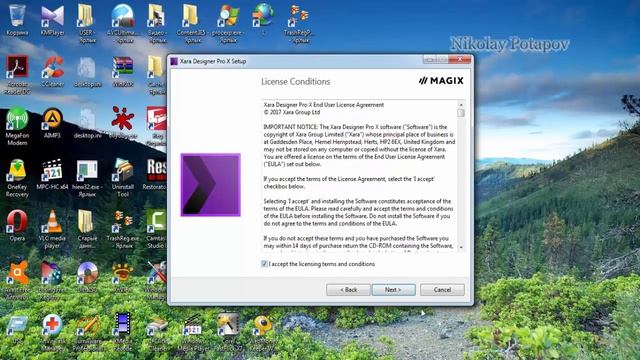
Task: Click the license text scrollbar down arrow
Action: point(461,247)
